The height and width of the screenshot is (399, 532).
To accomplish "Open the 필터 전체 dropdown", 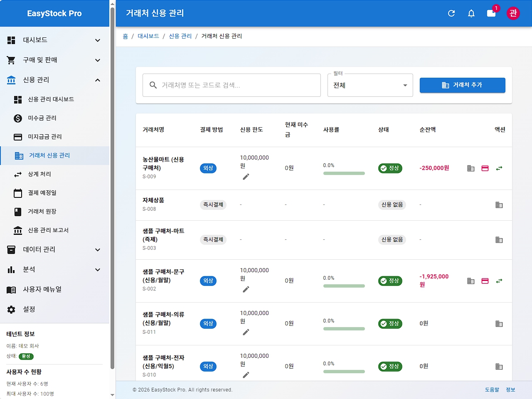I will pos(370,85).
